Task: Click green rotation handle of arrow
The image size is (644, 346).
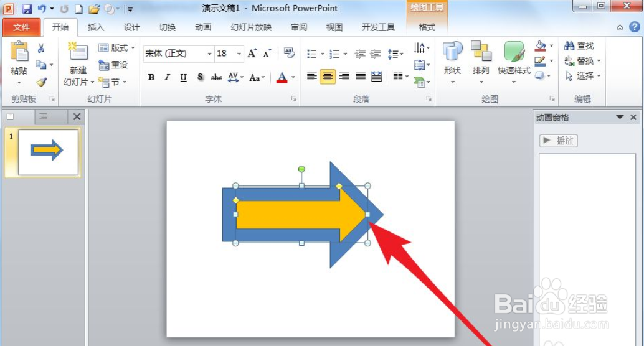Action: pos(301,169)
